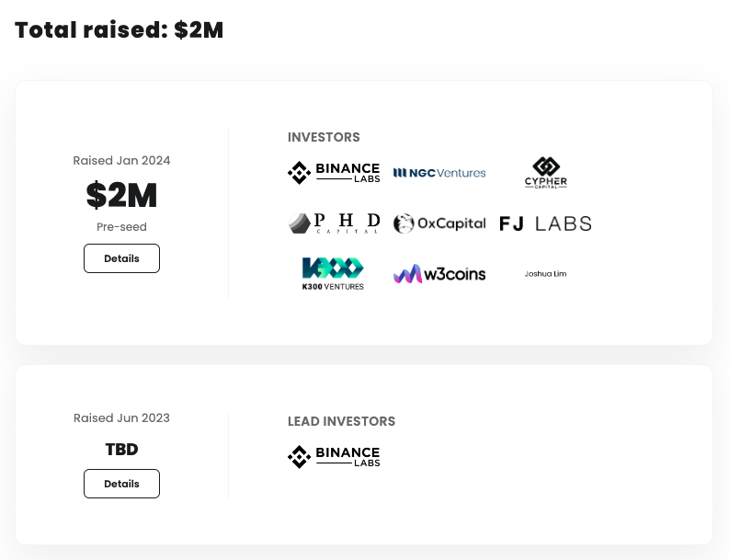Select the Cypher Capital logo
The image size is (729, 560).
tap(545, 172)
